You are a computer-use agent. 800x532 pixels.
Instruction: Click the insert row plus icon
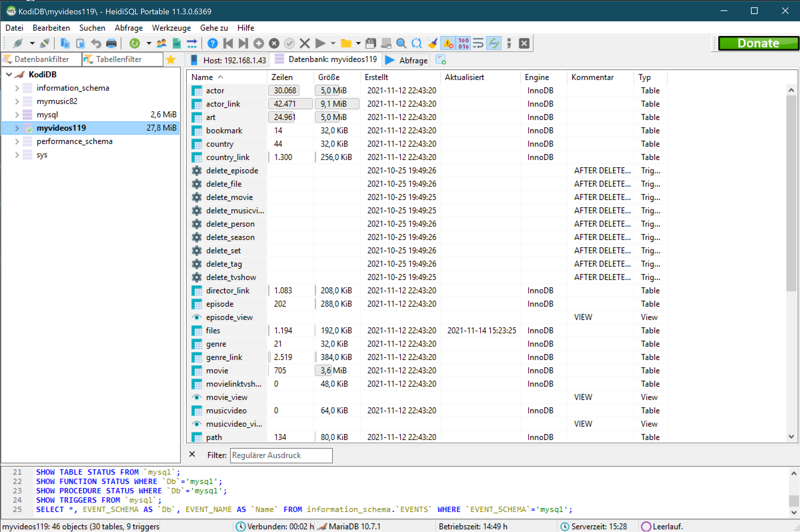[x=259, y=43]
